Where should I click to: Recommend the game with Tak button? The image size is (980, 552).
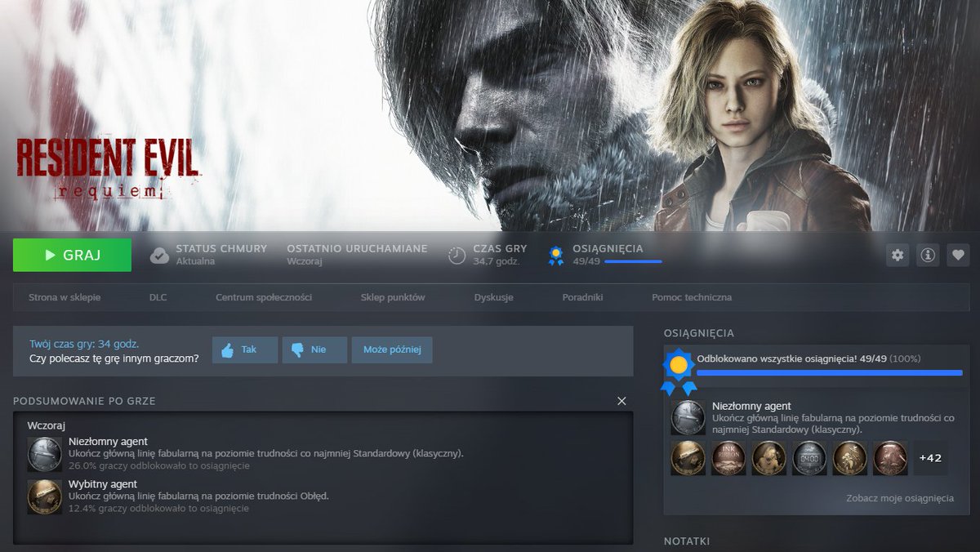pyautogui.click(x=245, y=349)
